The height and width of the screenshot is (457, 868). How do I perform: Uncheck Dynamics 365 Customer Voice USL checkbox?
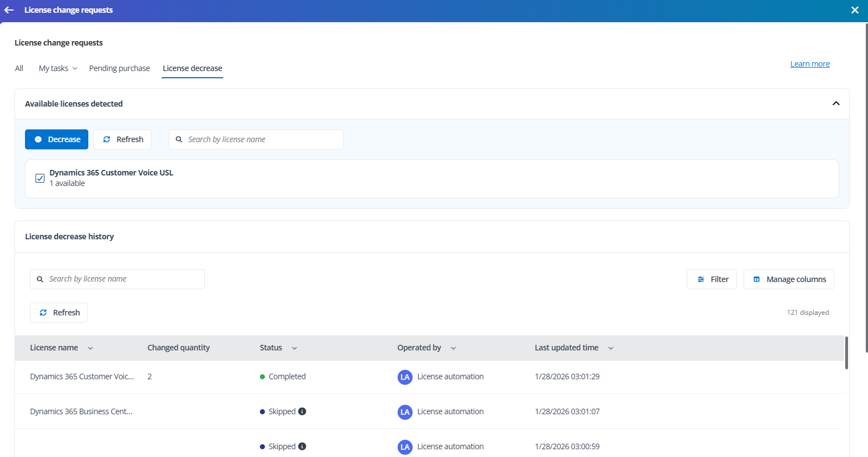click(x=40, y=178)
